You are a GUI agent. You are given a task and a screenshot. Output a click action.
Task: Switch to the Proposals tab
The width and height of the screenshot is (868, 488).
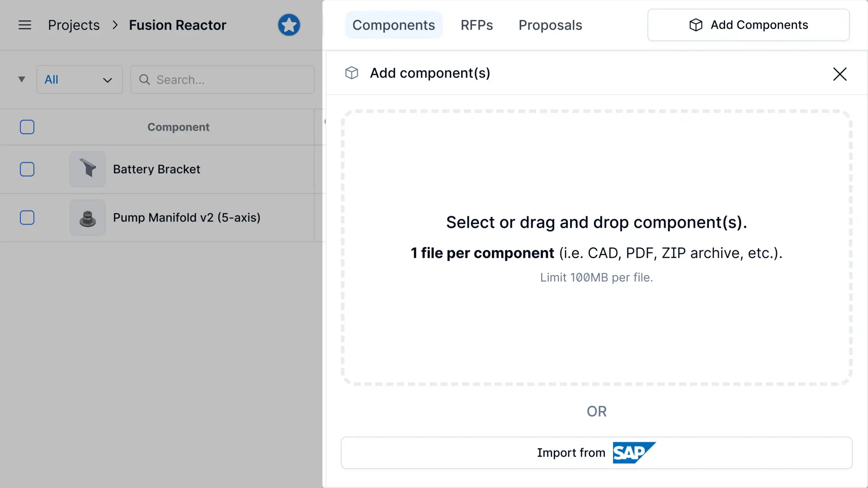point(550,25)
